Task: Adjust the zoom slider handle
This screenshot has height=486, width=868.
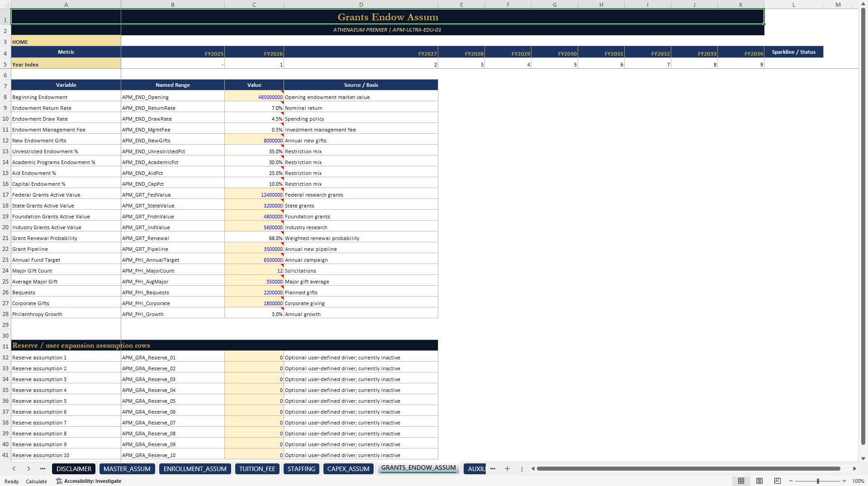Action: (818, 481)
